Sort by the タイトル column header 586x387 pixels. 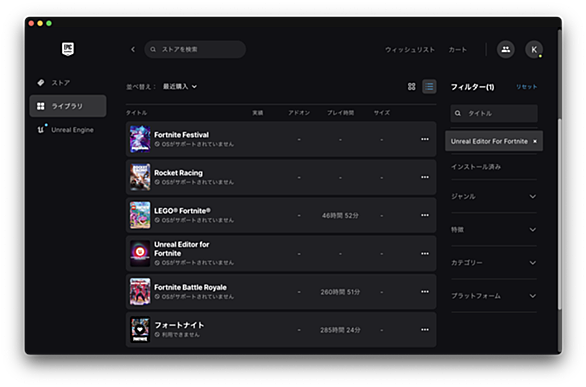(x=136, y=113)
